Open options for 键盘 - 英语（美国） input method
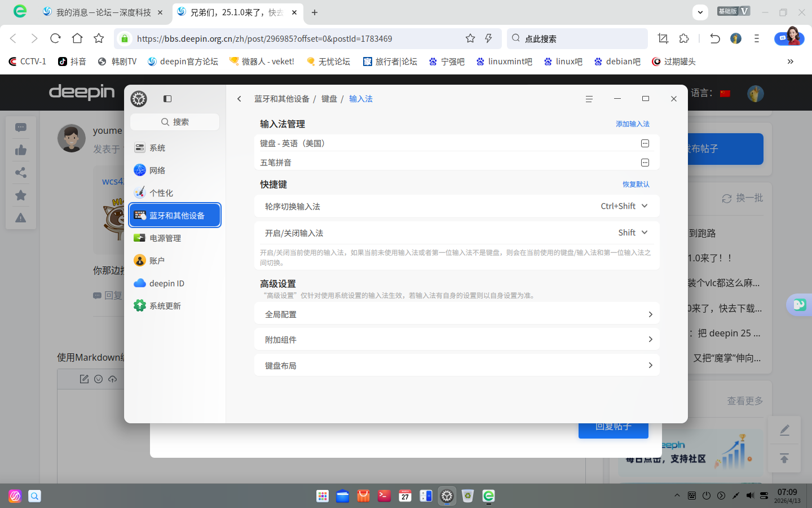The width and height of the screenshot is (812, 508). pos(645,143)
